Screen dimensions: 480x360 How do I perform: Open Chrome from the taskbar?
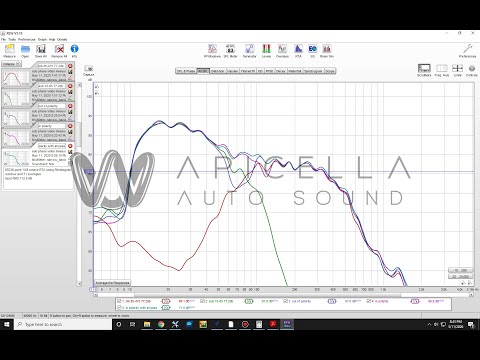click(161, 324)
